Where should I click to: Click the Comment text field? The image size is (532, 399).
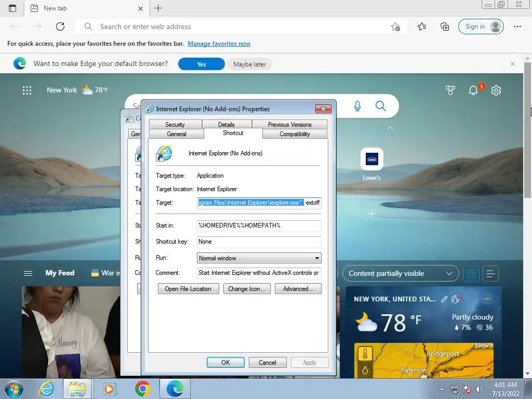pos(259,273)
